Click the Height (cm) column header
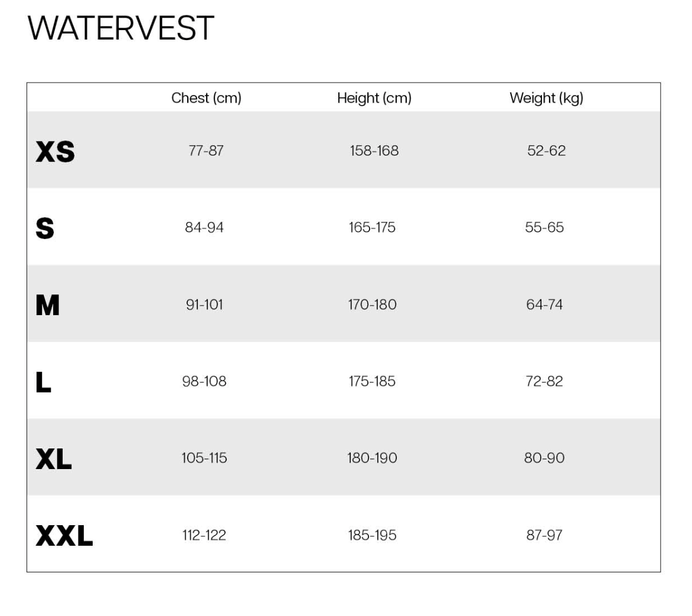 click(374, 98)
